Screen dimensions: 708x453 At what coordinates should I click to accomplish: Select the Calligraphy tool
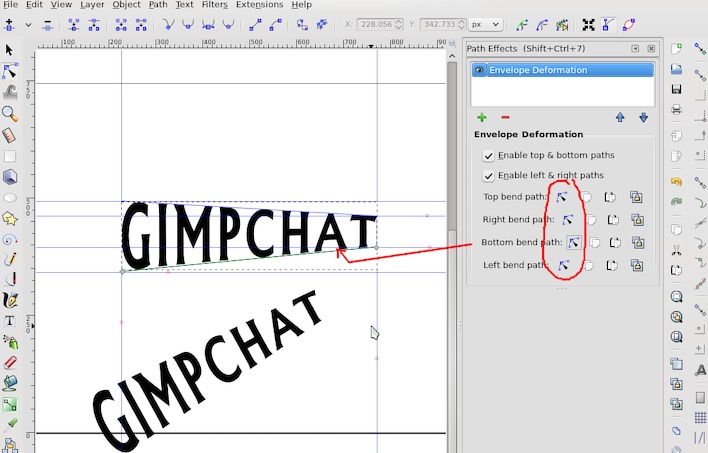pyautogui.click(x=10, y=300)
